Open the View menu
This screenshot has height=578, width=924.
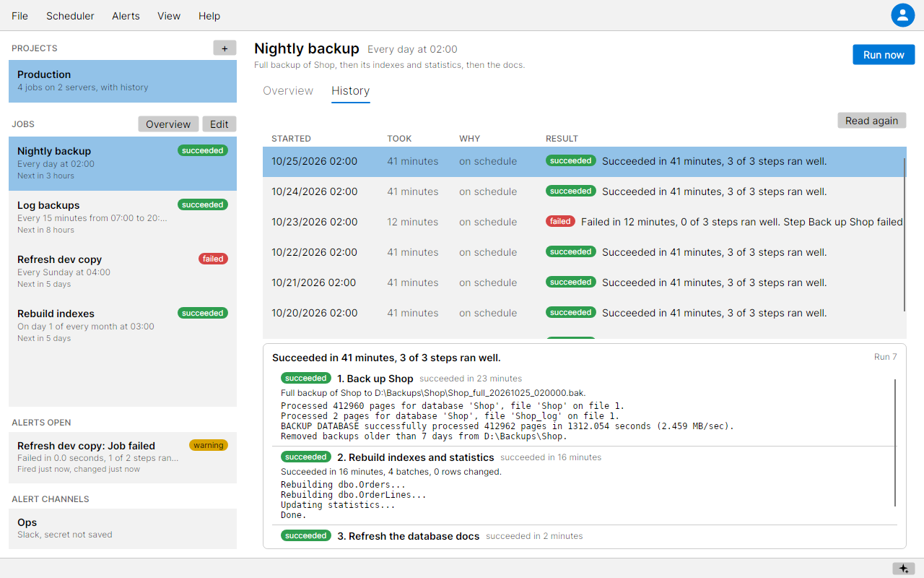(x=169, y=16)
